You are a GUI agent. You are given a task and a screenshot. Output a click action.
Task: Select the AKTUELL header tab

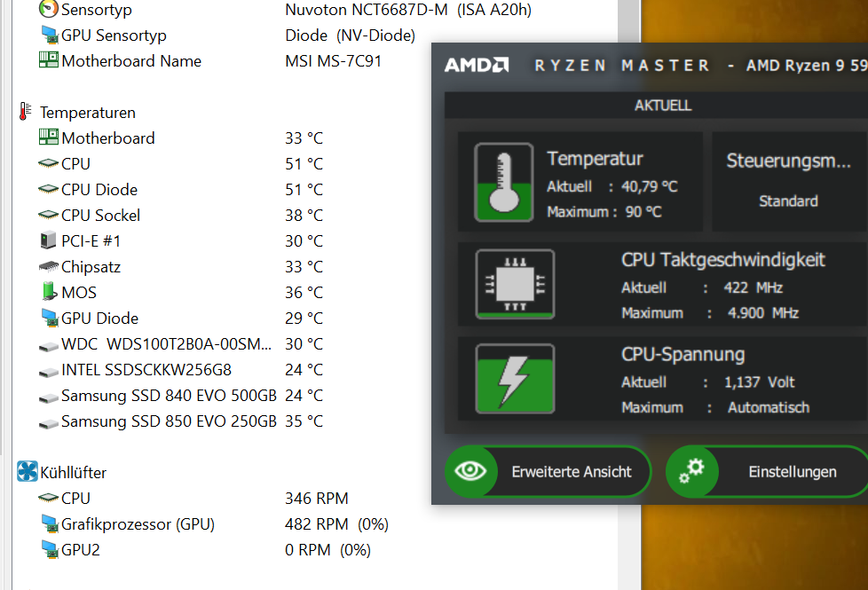pyautogui.click(x=663, y=106)
